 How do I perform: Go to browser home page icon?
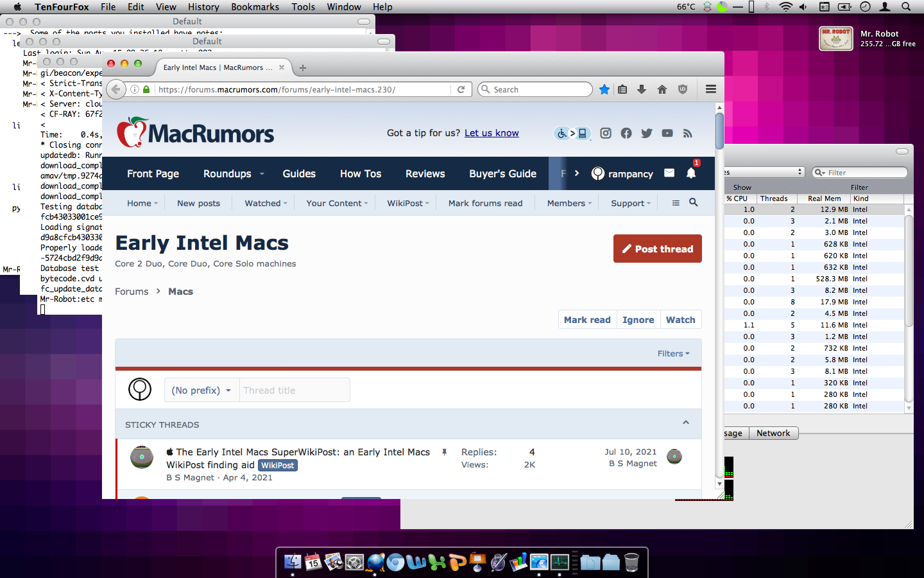click(662, 89)
